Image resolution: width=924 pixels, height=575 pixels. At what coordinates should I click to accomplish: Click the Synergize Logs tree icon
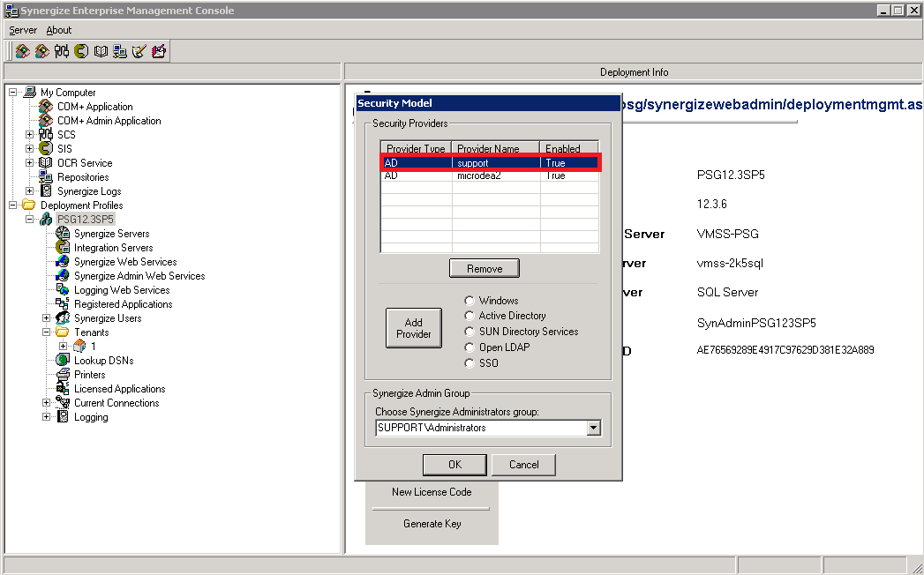pos(45,190)
